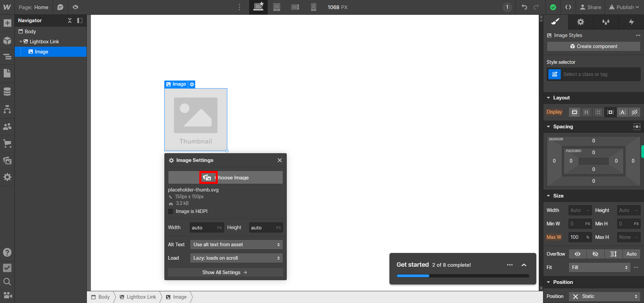Open the canvas options dots menu
Screen dimensions: 644x303
[x=239, y=7]
